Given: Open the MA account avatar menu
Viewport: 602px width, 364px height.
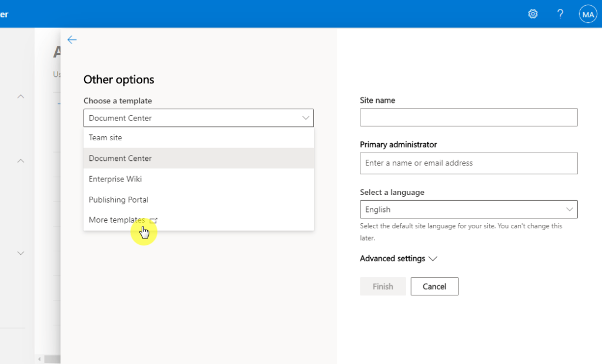Looking at the screenshot, I should coord(588,14).
